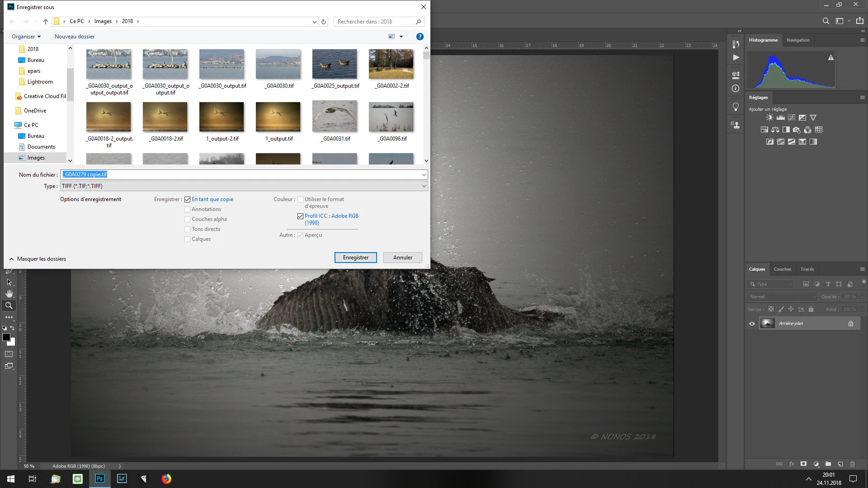868x488 pixels.
Task: Open the History panel icon
Action: coord(736,44)
